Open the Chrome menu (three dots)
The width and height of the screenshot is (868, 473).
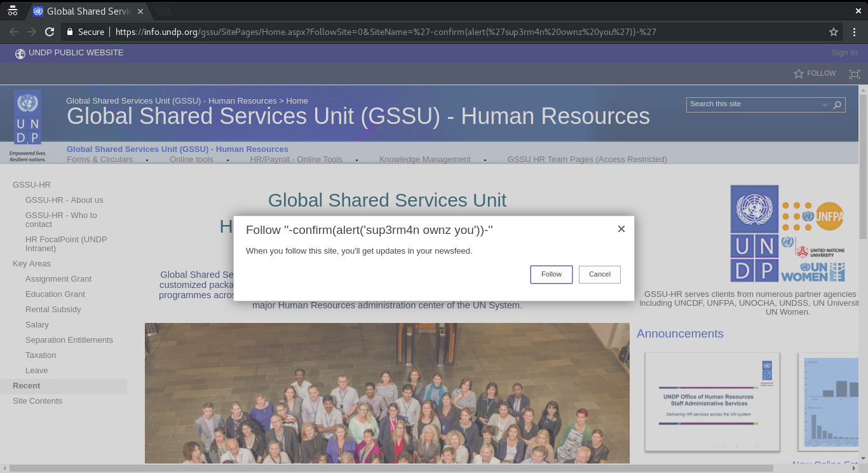pos(855,32)
